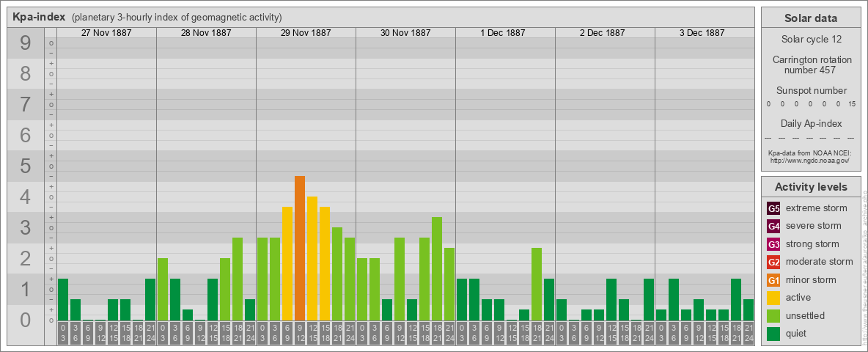Click the 'Activity levels' panel heading

811,187
